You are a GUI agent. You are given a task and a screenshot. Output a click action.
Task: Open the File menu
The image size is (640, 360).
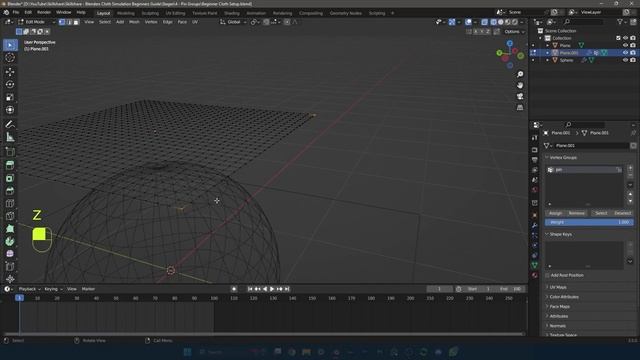(x=16, y=13)
